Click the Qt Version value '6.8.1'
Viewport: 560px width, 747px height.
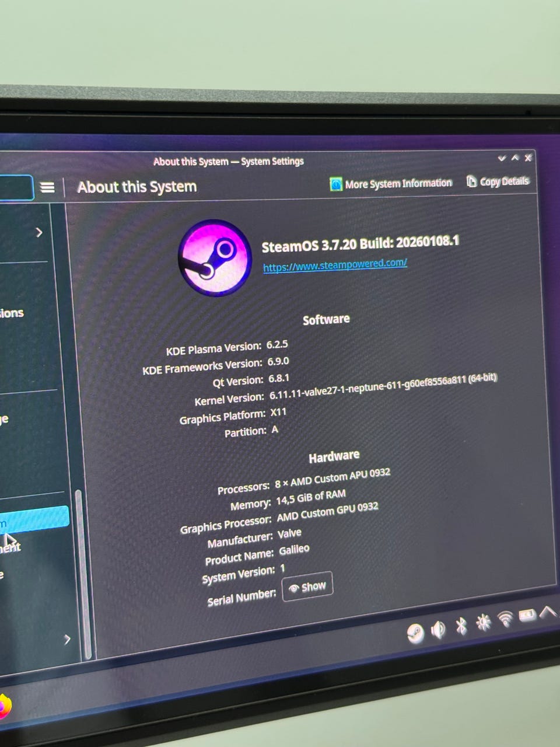279,379
